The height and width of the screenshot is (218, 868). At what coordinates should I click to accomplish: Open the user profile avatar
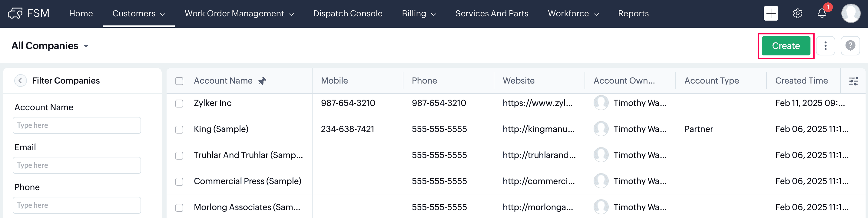(x=850, y=14)
